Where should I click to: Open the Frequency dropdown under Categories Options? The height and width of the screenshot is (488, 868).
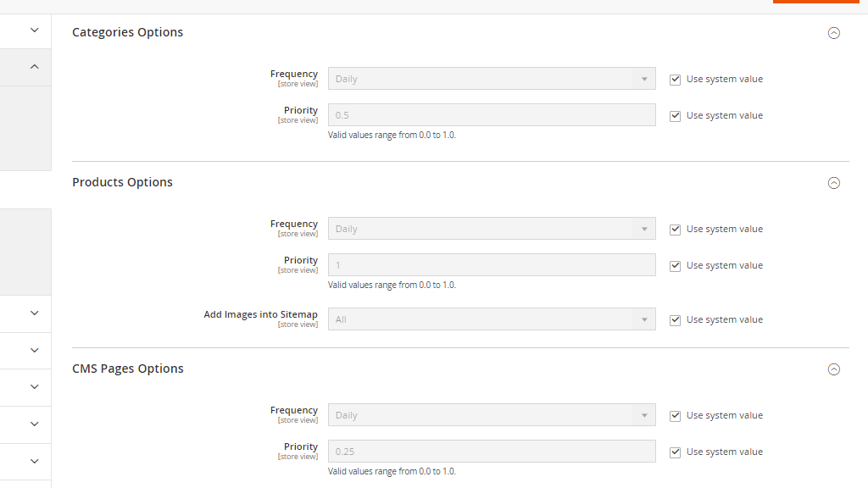492,78
